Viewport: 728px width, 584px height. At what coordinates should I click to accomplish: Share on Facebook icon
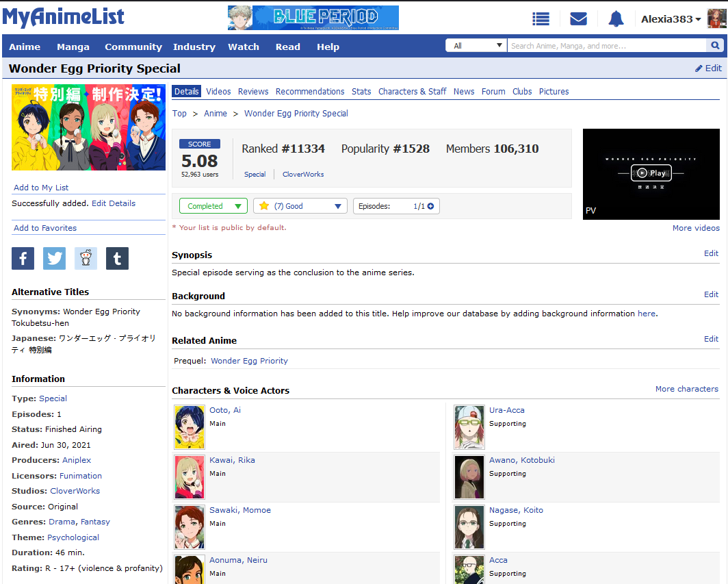click(x=23, y=258)
